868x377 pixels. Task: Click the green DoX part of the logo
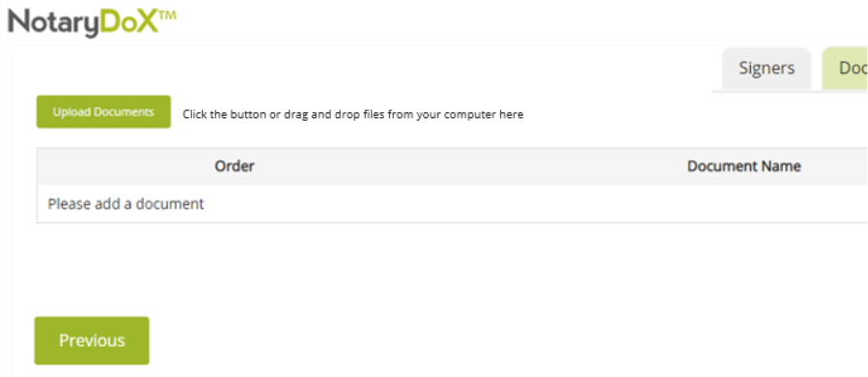(131, 22)
